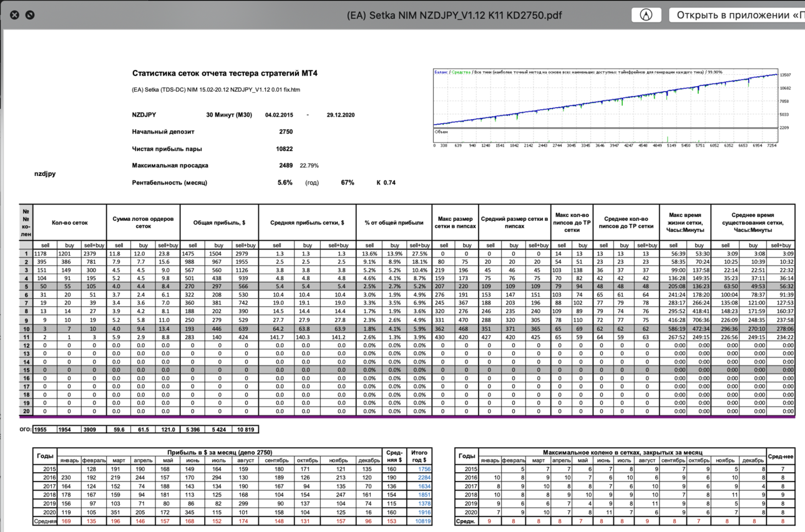Image resolution: width=805 pixels, height=532 pixels.
Task: Click coefficient text 'K 0.74'
Action: pyautogui.click(x=386, y=183)
